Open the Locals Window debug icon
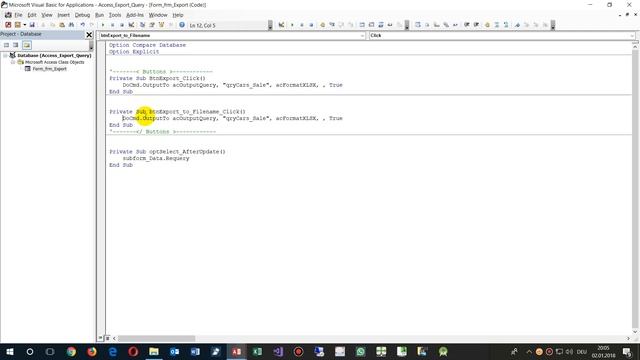Viewport: 640px width, 360px height. coord(362,25)
